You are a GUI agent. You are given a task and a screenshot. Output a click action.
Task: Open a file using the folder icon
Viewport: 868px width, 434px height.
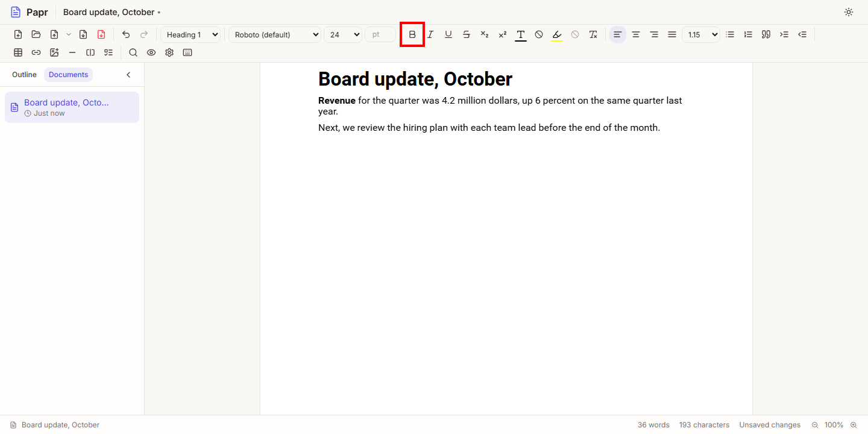tap(36, 34)
